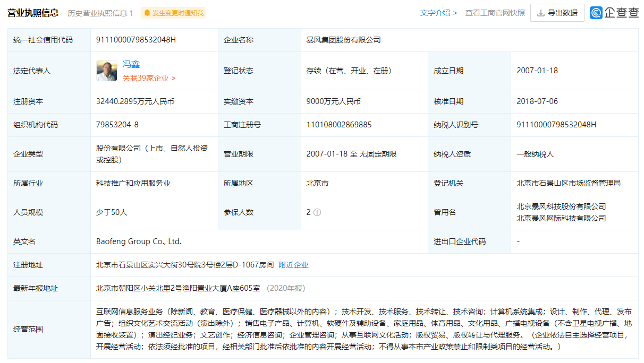644x363 pixels.
Task: Open 查看工商官网快照 official snapshot
Action: [495, 13]
